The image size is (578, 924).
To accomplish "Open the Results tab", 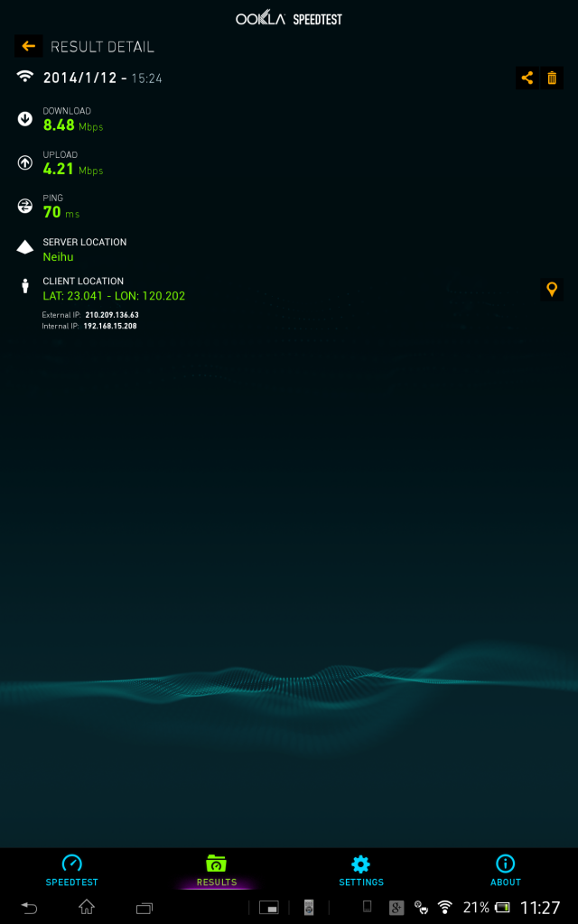I will coord(217,872).
